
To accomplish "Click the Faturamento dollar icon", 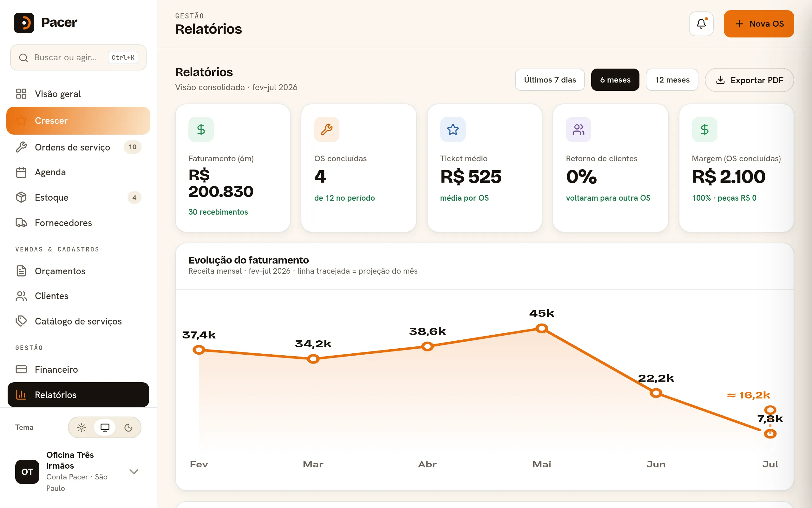I will [x=201, y=129].
